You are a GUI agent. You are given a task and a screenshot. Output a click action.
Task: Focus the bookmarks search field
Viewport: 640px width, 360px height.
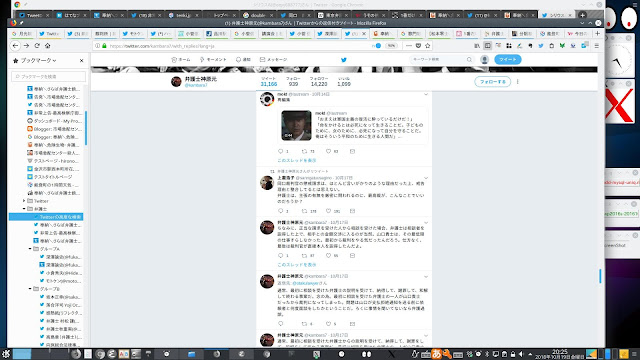coord(49,76)
